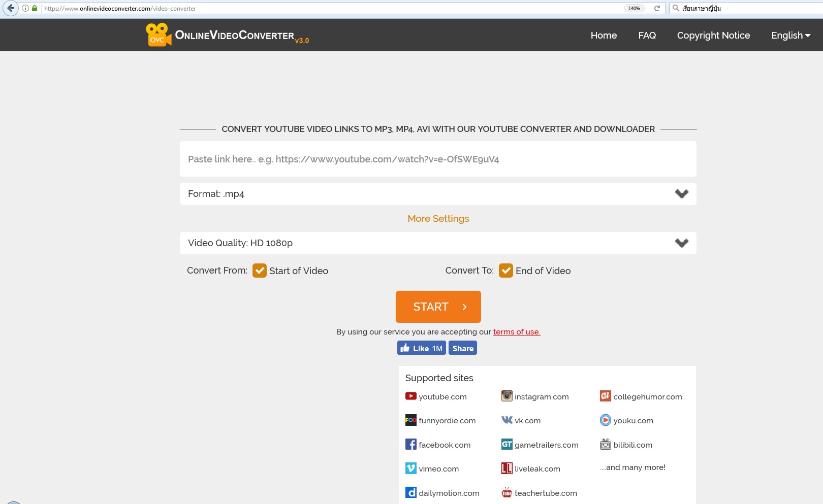Screen dimensions: 823x504
Task: Click the search magnifier icon
Action: click(x=676, y=8)
